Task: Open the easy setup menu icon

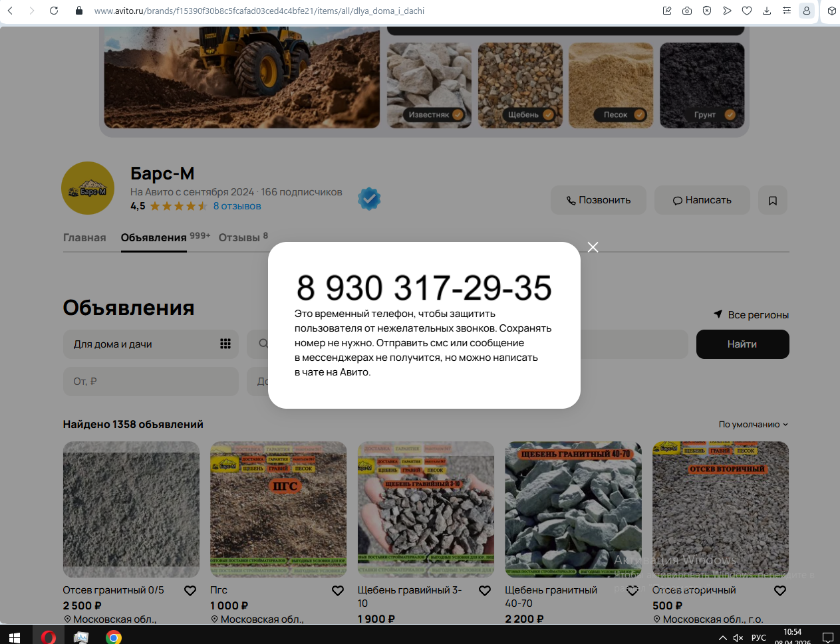Action: tap(787, 11)
